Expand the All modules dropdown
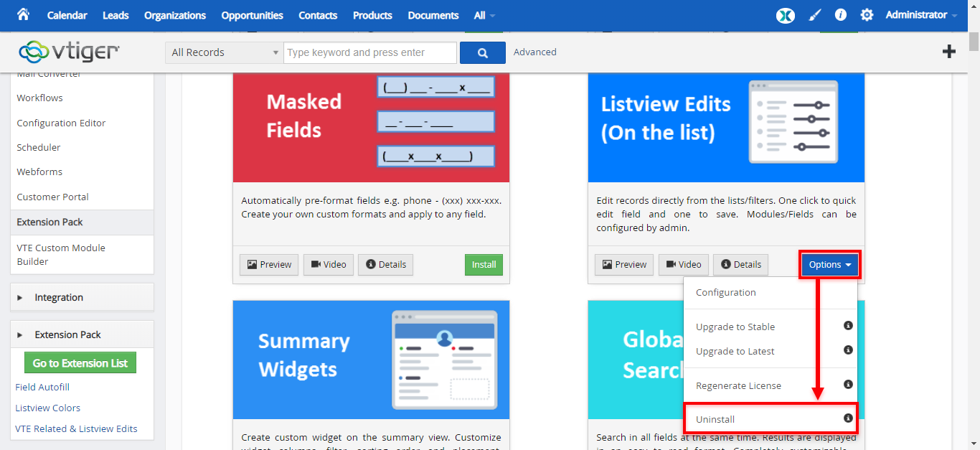This screenshot has height=450, width=980. click(484, 15)
